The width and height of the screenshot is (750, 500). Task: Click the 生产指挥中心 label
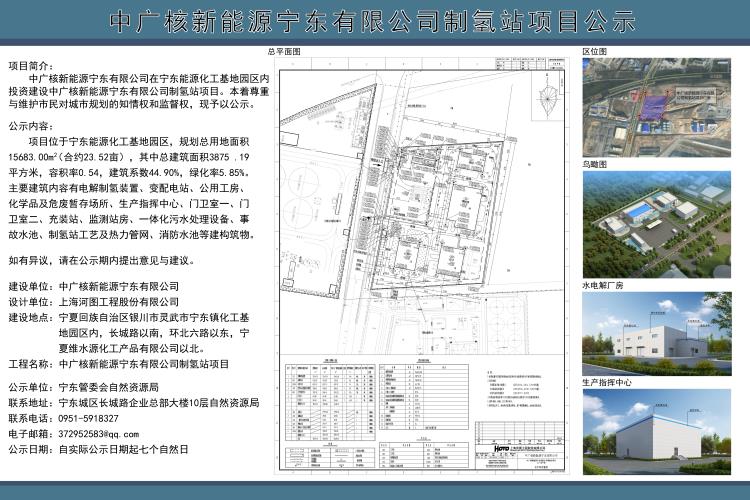coord(607,382)
